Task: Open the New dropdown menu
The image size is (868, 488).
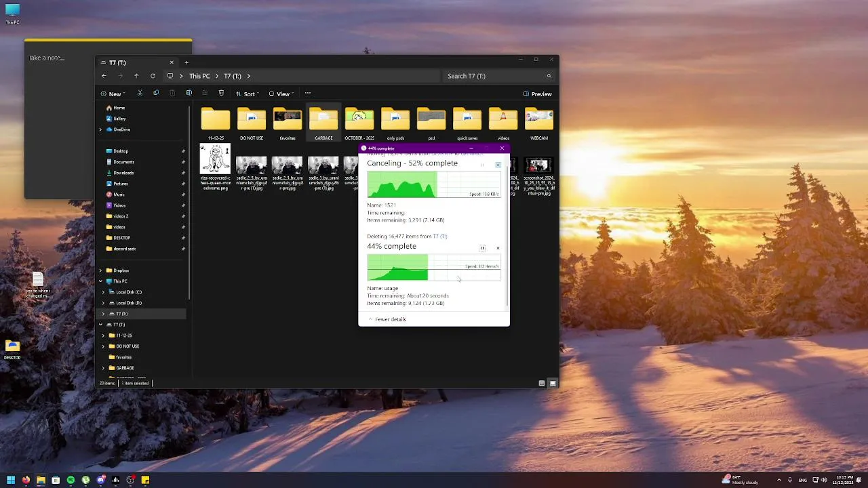Action: [x=112, y=94]
